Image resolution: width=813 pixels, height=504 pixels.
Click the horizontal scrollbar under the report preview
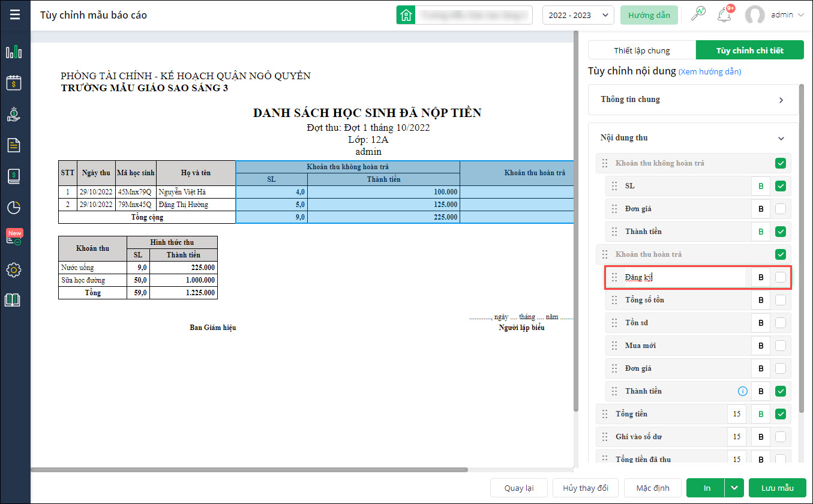(x=249, y=470)
